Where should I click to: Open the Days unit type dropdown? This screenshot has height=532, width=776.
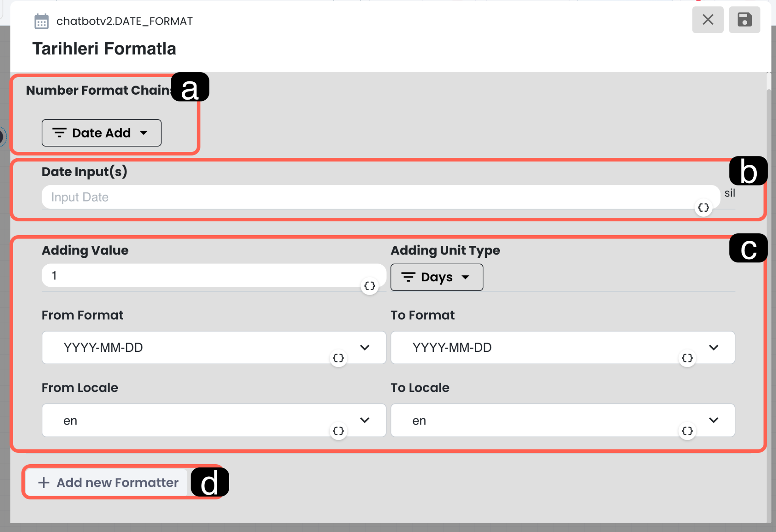tap(436, 277)
